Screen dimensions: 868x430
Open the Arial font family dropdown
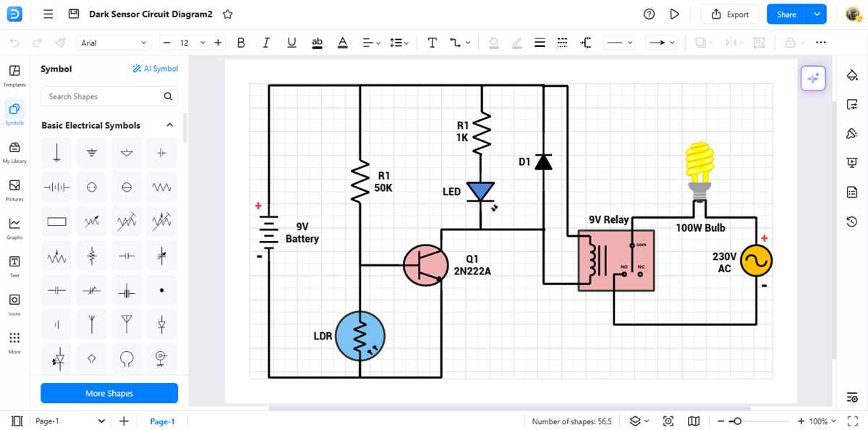pos(114,43)
